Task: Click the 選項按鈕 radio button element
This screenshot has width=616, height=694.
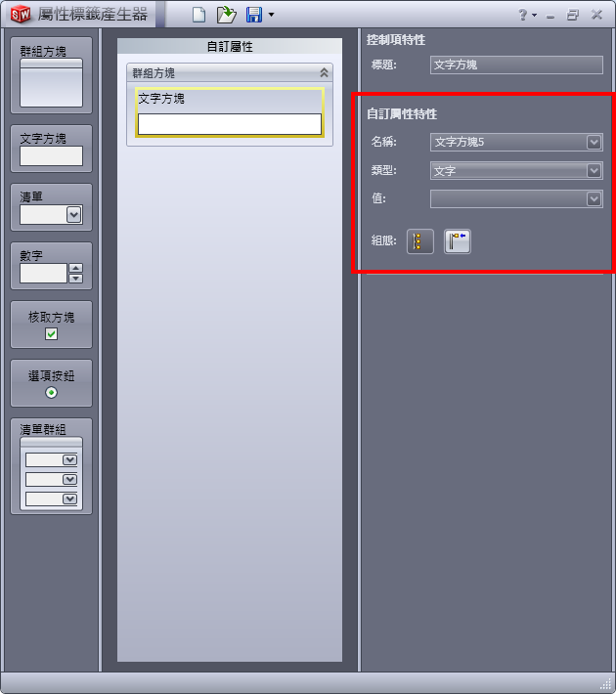Action: [x=52, y=383]
